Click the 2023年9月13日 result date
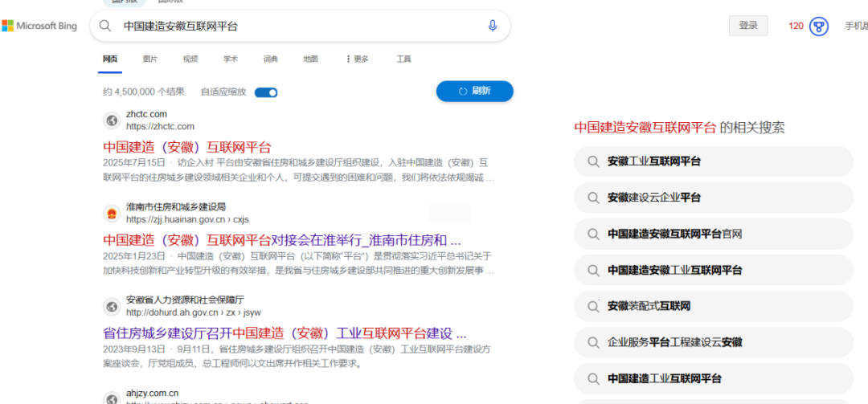 point(134,349)
